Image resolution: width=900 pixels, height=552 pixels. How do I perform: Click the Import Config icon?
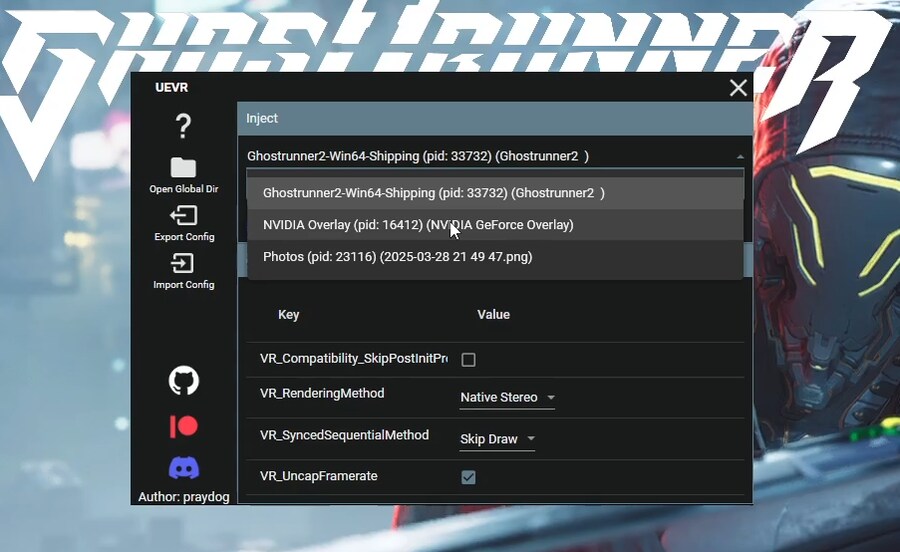183,264
